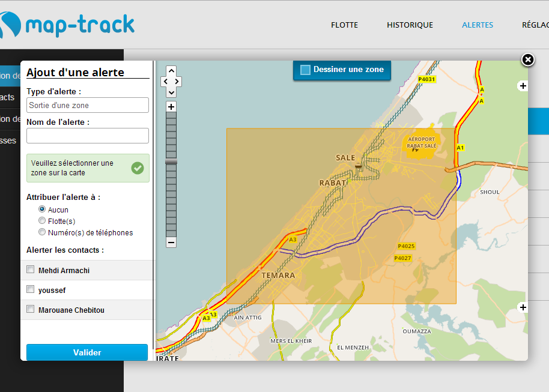Viewport: 549px width, 392px height.
Task: Click the map pan down arrow
Action: coord(171,92)
